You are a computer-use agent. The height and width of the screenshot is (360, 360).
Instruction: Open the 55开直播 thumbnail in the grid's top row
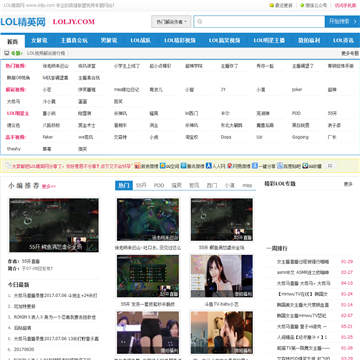222,219
